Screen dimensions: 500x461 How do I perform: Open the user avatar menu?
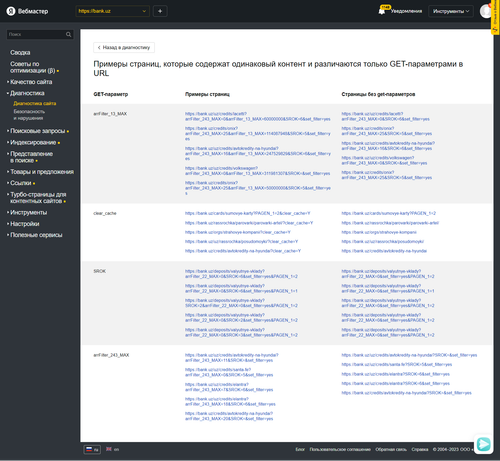coord(486,11)
